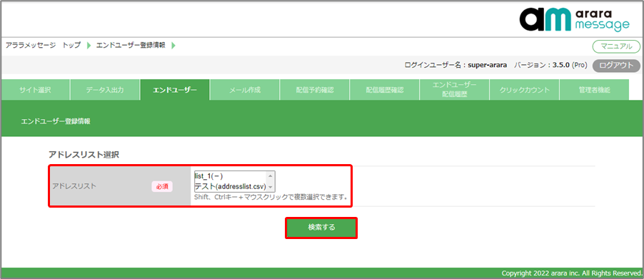This screenshot has height=279, width=644.
Task: Click the ログアウト logout button
Action: click(x=616, y=65)
